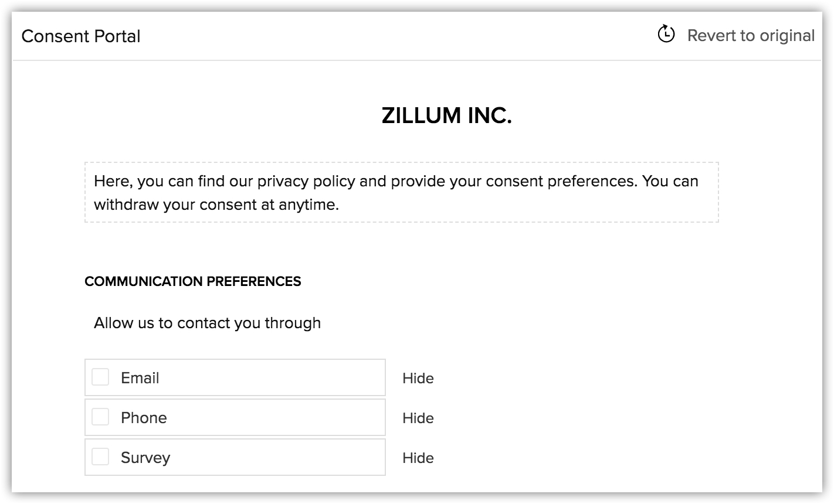Tick the Email checkbox
The image size is (834, 504).
(x=100, y=377)
